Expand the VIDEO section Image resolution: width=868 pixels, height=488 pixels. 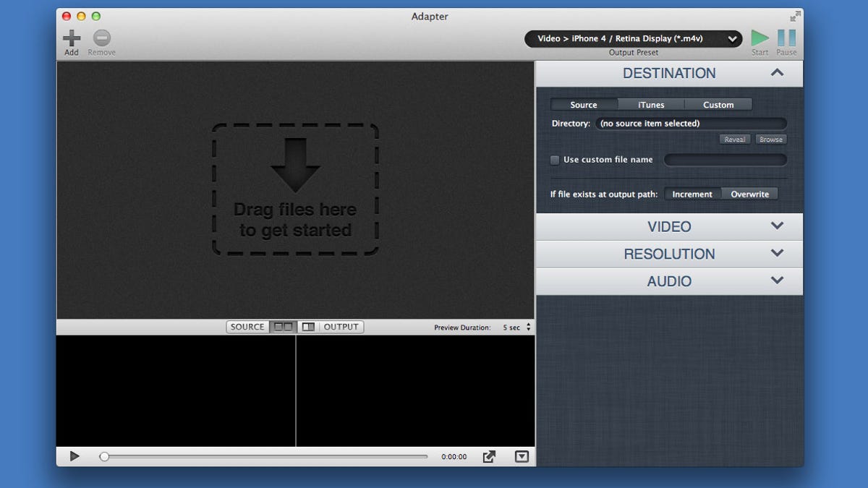[x=669, y=227]
